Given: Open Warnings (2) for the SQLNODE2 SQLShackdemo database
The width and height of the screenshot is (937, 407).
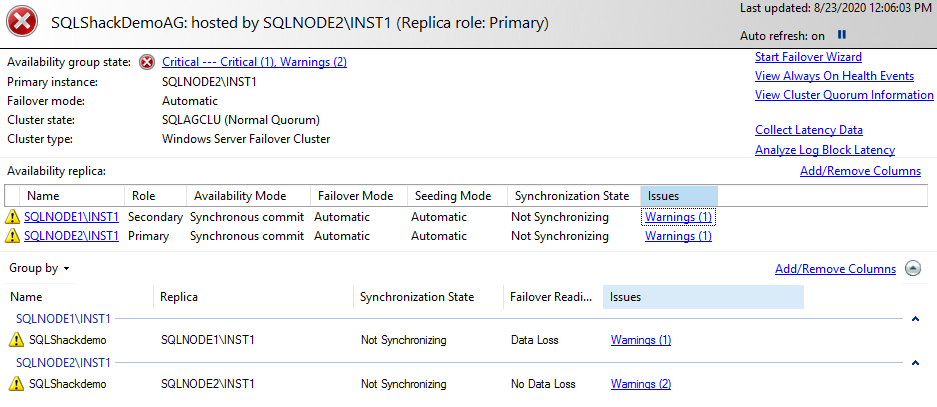Looking at the screenshot, I should point(641,384).
